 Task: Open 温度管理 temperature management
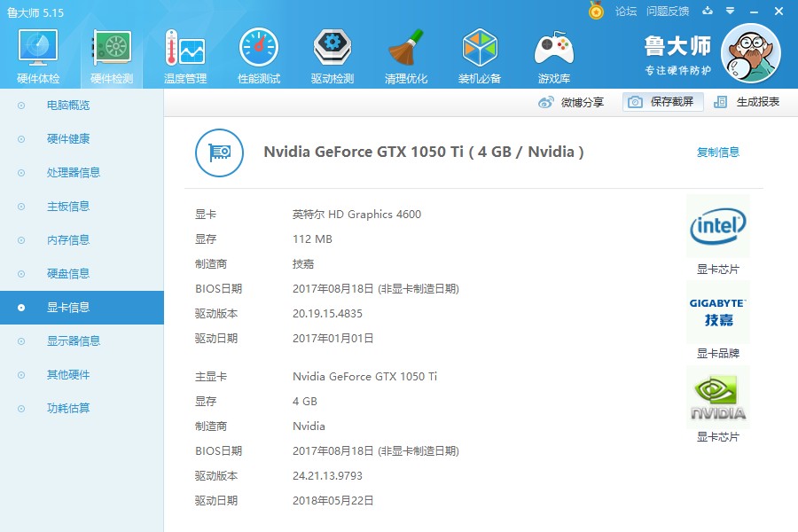pos(184,53)
